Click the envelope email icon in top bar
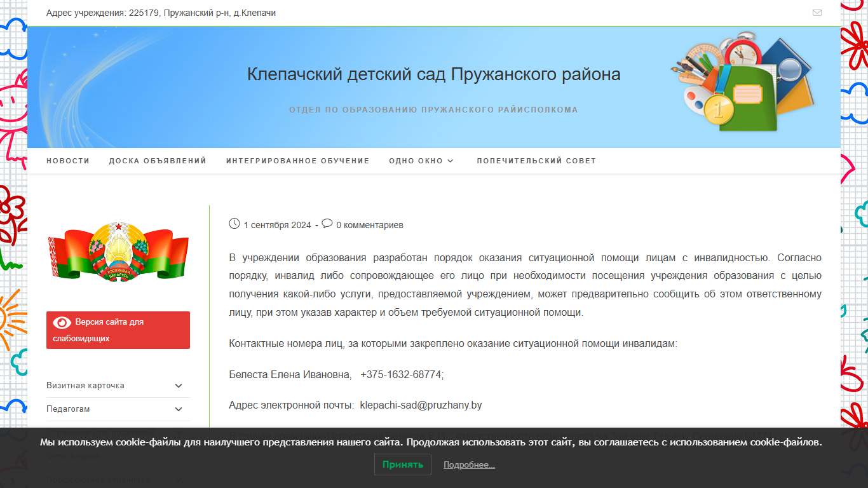Image resolution: width=868 pixels, height=488 pixels. 817,13
